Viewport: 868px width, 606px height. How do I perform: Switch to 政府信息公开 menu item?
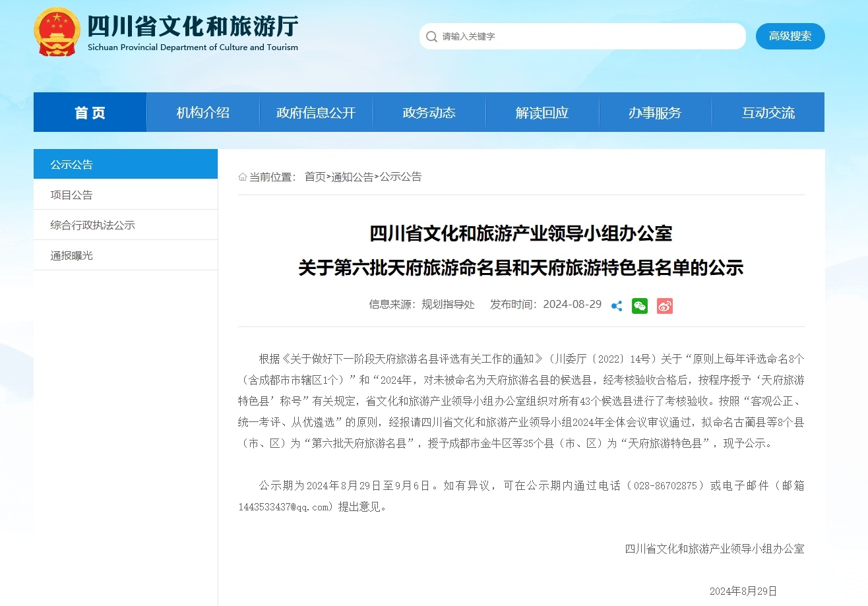click(315, 112)
